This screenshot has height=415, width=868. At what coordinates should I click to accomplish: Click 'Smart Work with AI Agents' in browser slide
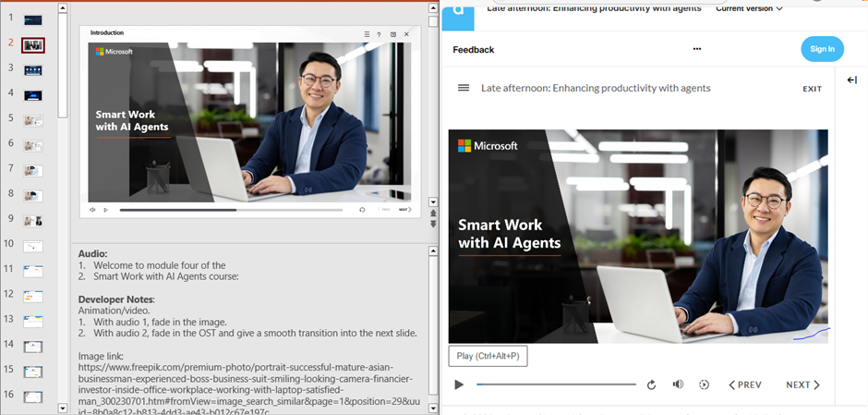[x=510, y=234]
